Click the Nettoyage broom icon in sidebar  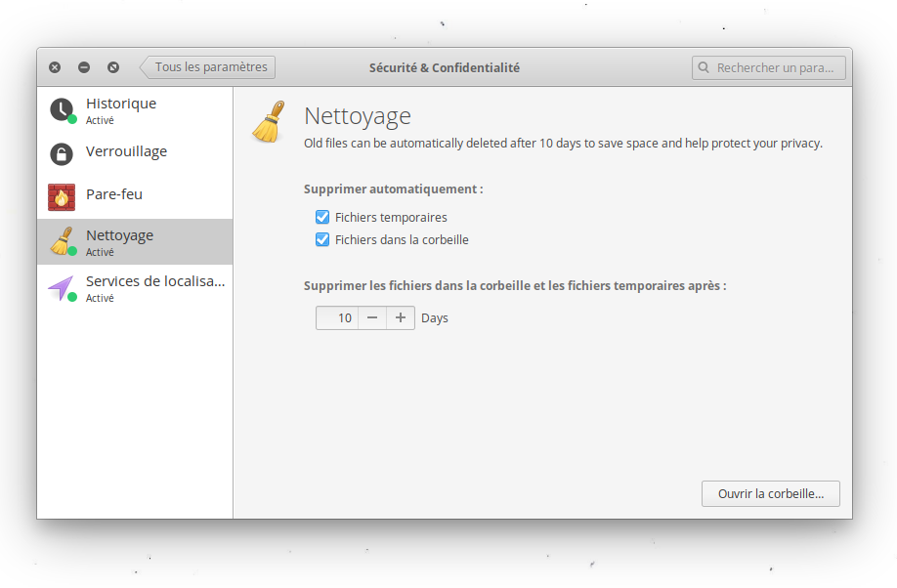62,241
